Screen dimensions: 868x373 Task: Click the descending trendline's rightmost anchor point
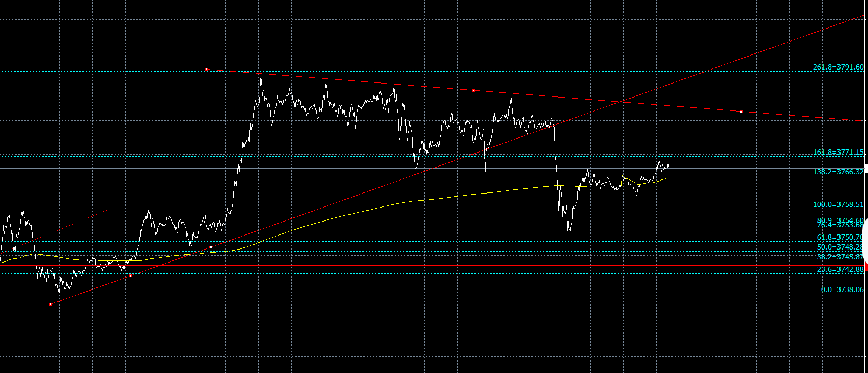pos(741,112)
